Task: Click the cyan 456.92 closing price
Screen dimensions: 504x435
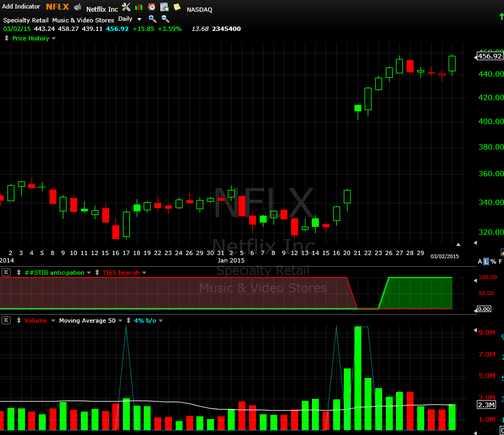Action: (x=117, y=29)
